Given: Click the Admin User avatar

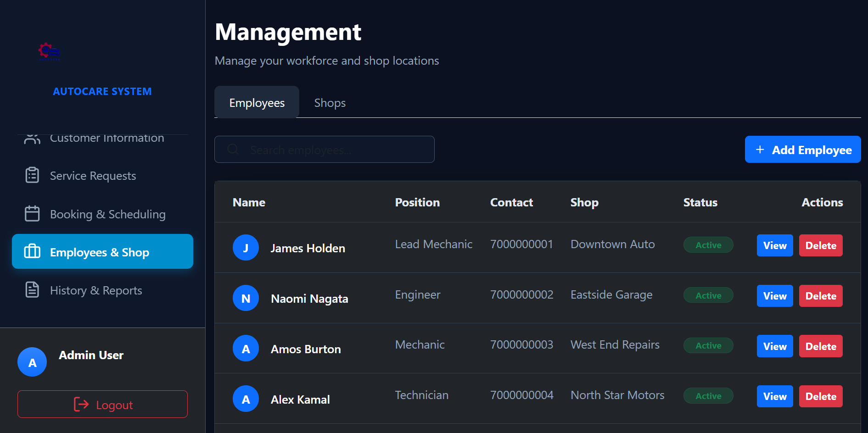Looking at the screenshot, I should point(32,362).
